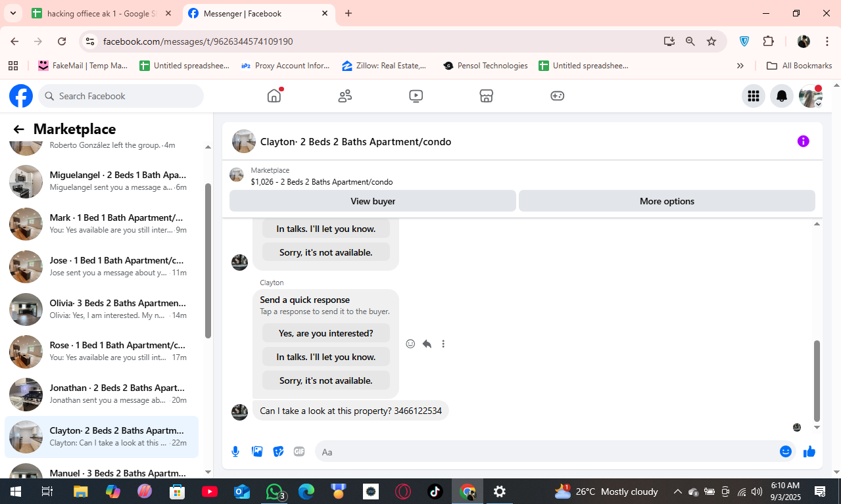Open Video icon in top navigation
This screenshot has height=504, width=841.
coord(416,96)
